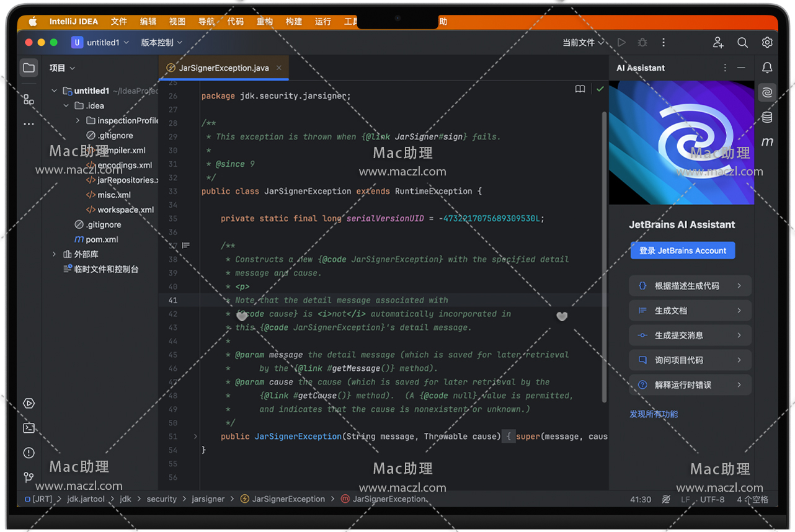Collapse the .idea folder
The width and height of the screenshot is (795, 532).
click(66, 105)
